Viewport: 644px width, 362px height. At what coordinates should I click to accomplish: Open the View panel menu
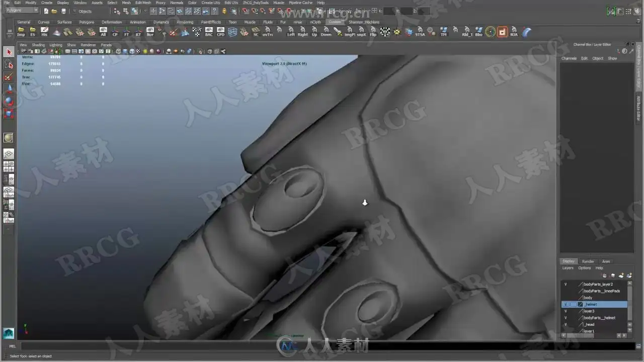click(23, 45)
